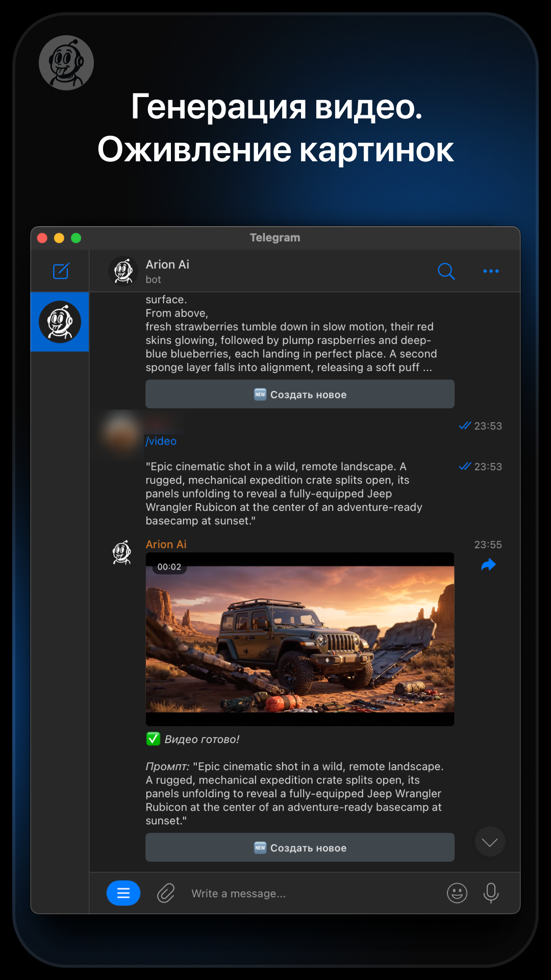
Task: Click the bot avatar beside the video message
Action: [122, 552]
